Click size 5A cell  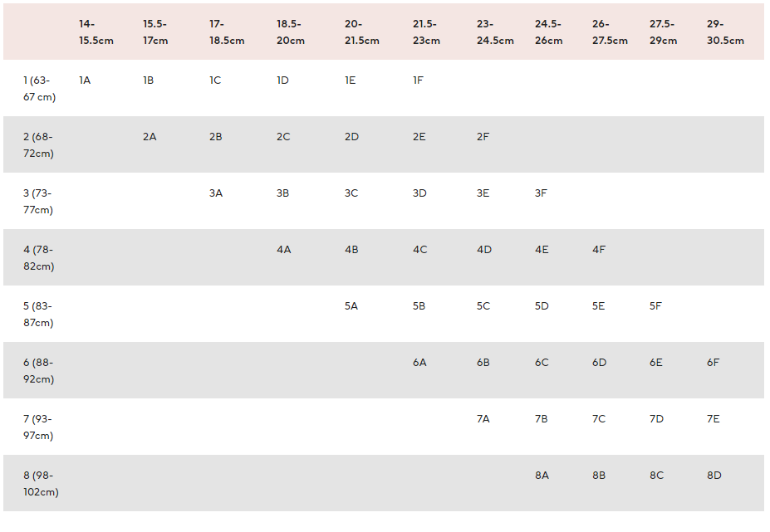tap(351, 306)
